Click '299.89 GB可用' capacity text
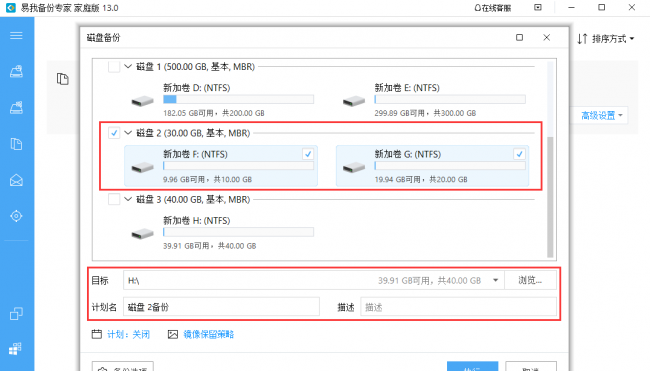 (x=400, y=113)
